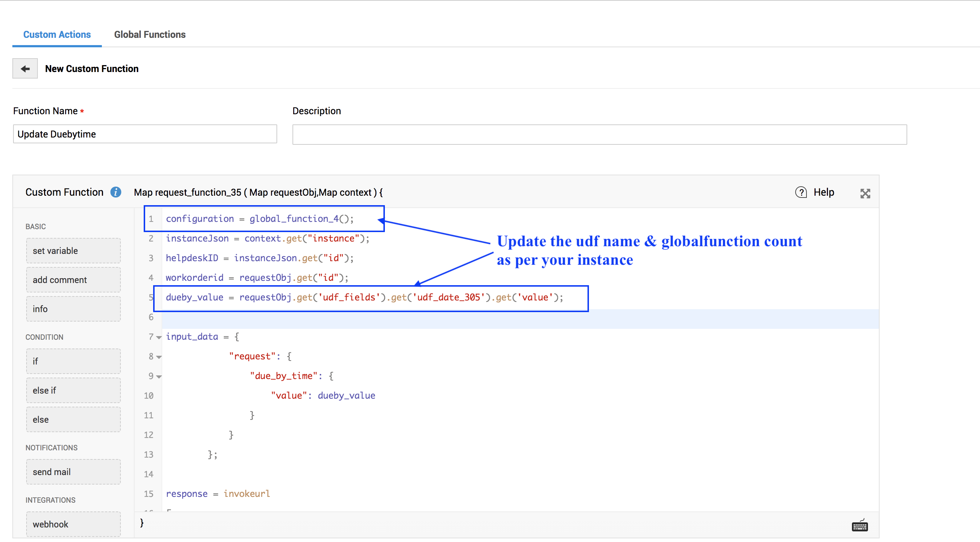Click the Custom Function info icon

(x=116, y=192)
